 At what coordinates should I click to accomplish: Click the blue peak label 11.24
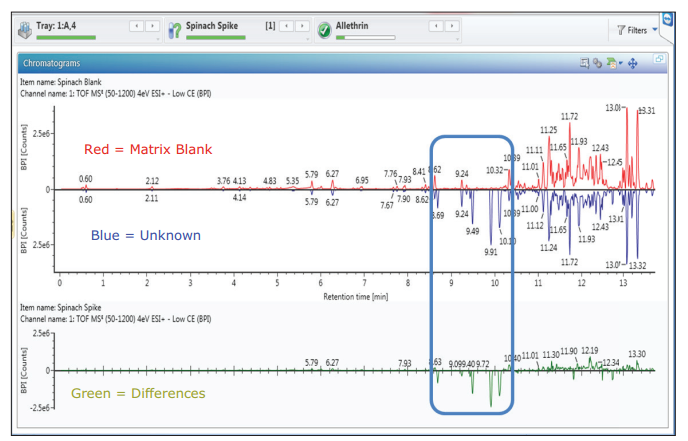(x=548, y=248)
